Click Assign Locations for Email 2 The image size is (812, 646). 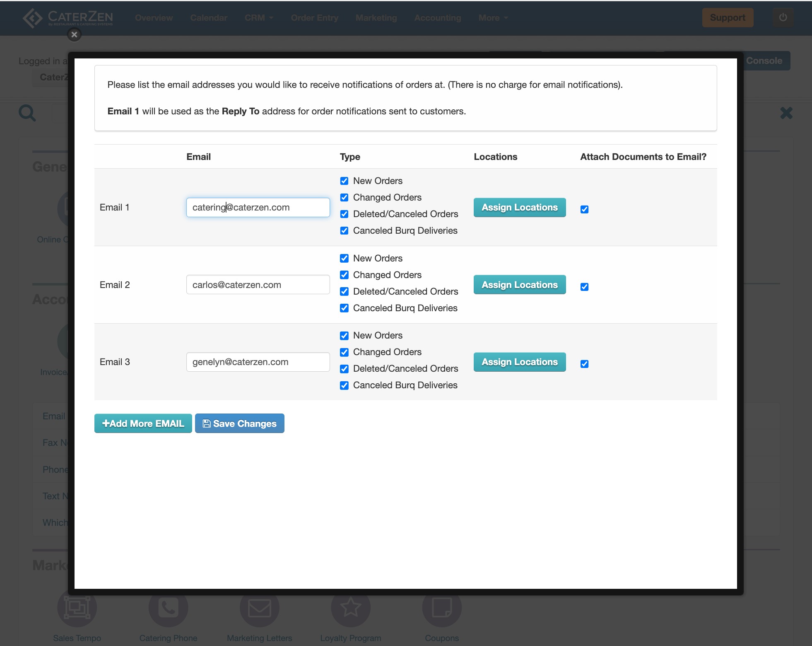(x=519, y=285)
